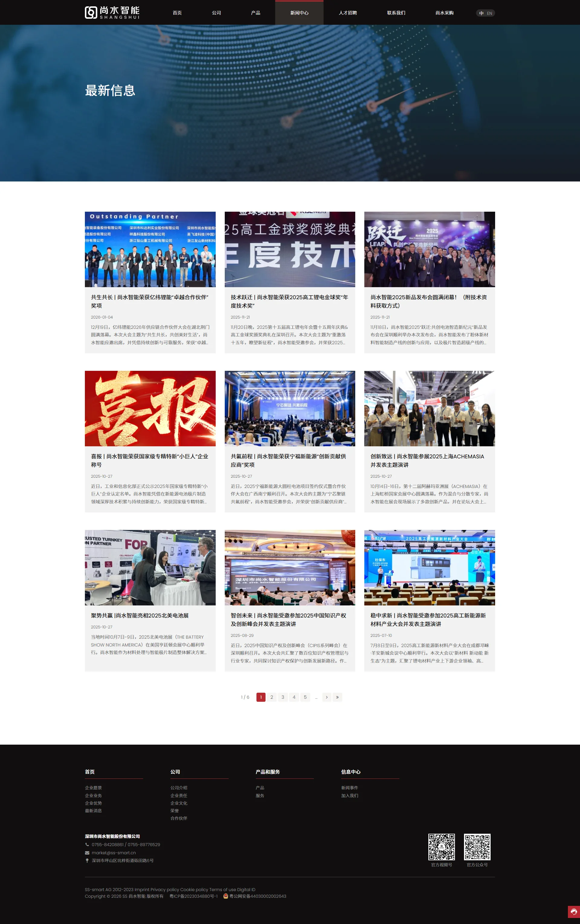
Task: Click the email envelope icon in footer
Action: point(87,853)
